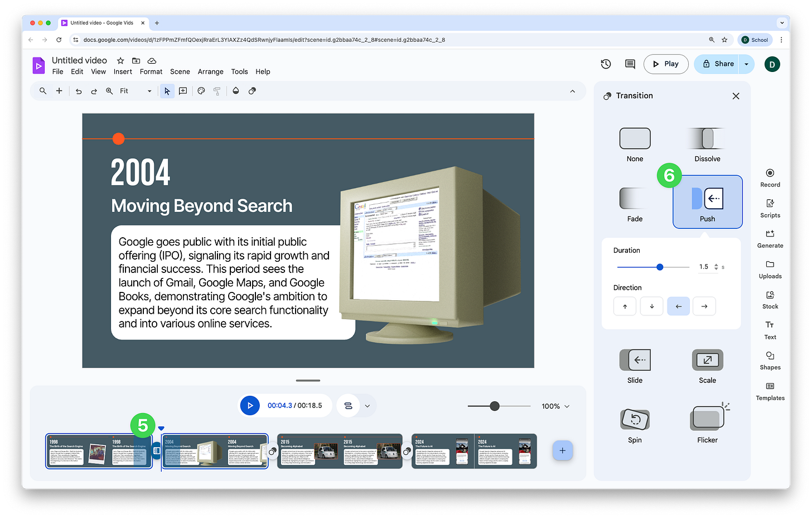Open the Arrange menu

[210, 71]
